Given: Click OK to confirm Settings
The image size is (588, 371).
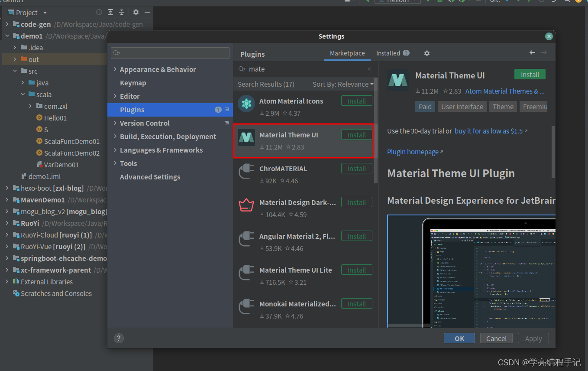Looking at the screenshot, I should pos(459,338).
